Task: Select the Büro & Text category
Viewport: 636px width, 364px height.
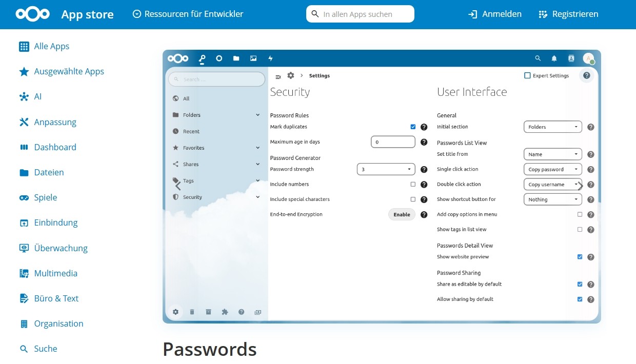Action: tap(56, 298)
